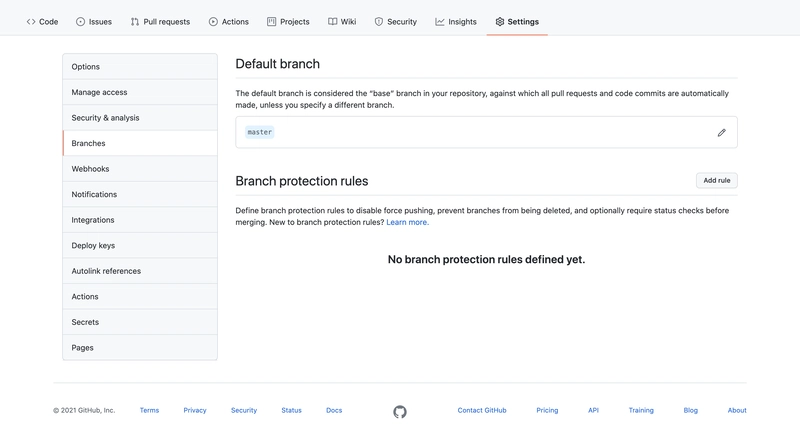Go to Notifications settings
The height and width of the screenshot is (447, 800).
click(x=140, y=194)
